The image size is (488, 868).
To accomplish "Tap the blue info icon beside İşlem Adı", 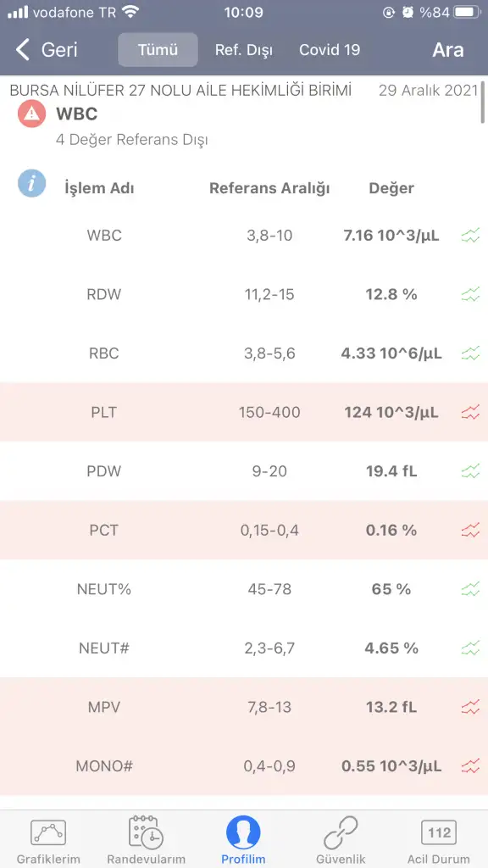I will [x=31, y=184].
